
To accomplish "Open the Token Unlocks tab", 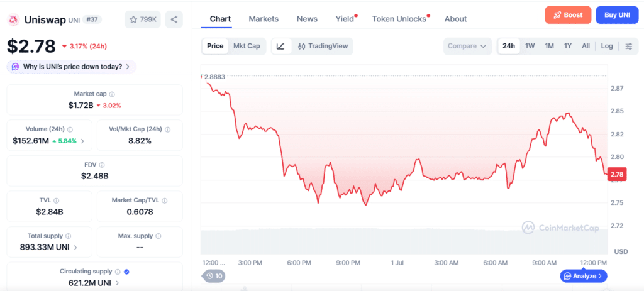I will click(399, 19).
